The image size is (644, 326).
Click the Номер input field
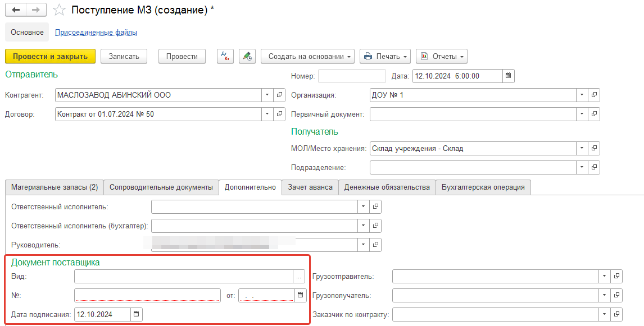click(x=352, y=76)
